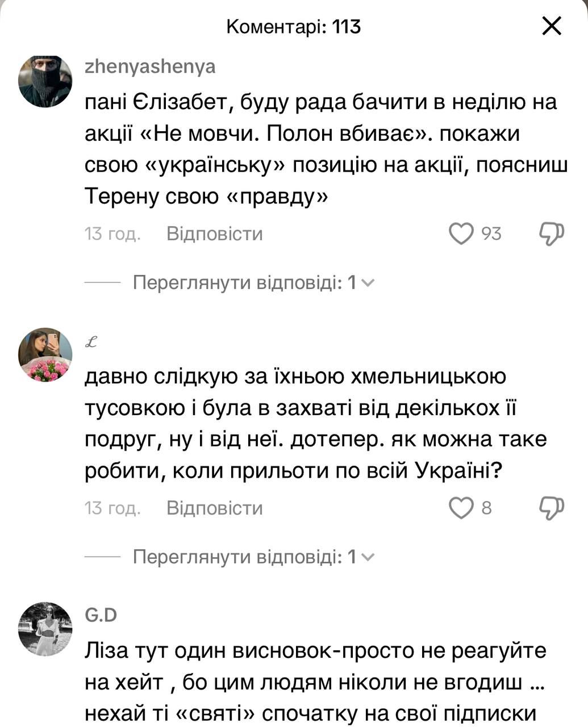Open avatar of user with pink flowers
This screenshot has height=727, width=588.
[45, 354]
